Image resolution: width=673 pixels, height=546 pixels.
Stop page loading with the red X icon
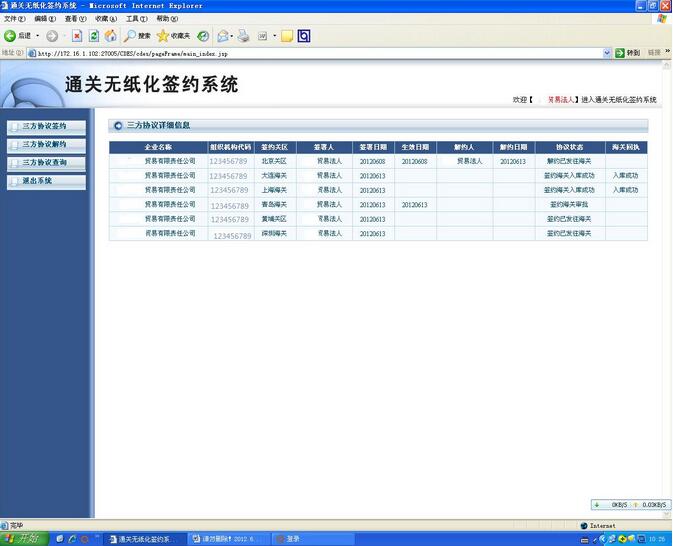[77, 36]
